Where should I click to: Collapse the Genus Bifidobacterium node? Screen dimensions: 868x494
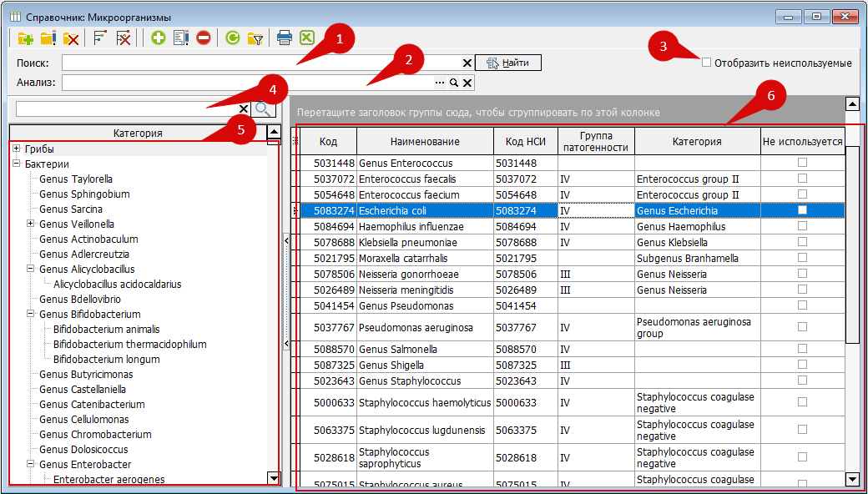(31, 314)
